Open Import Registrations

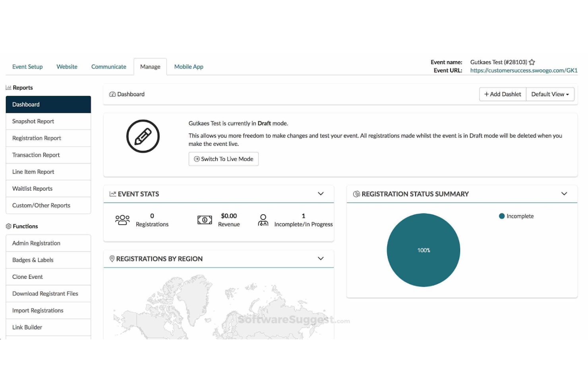(48, 310)
